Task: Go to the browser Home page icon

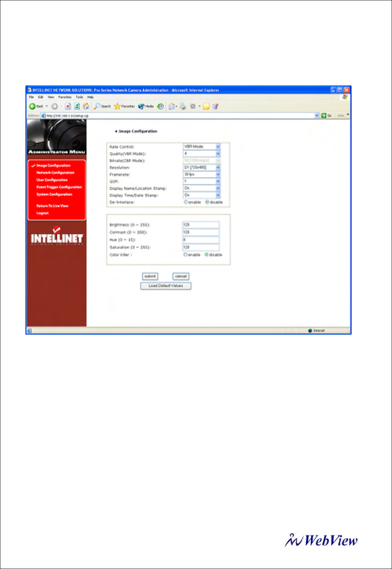Action: (x=86, y=106)
